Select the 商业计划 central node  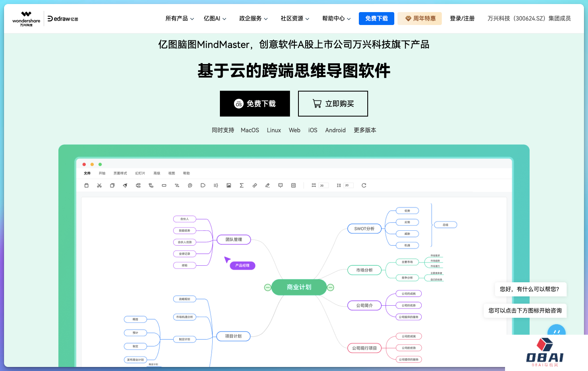pyautogui.click(x=299, y=287)
